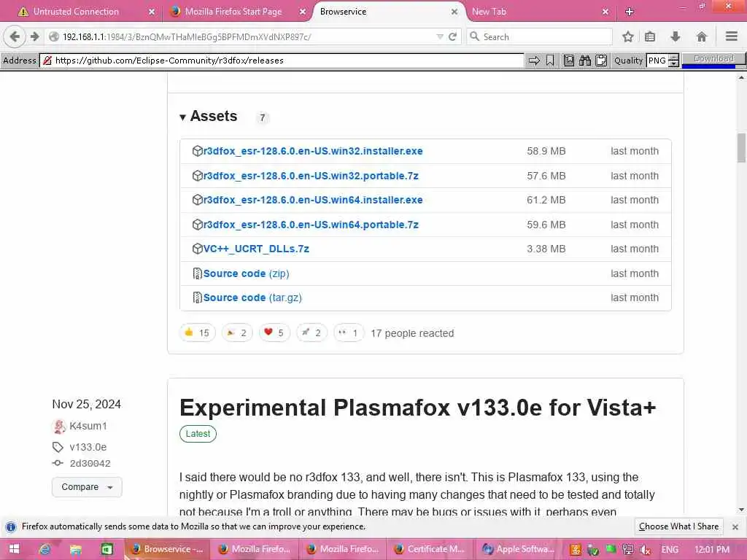Viewport: 747px width, 560px height.
Task: Go back with the browser back arrow
Action: [x=15, y=36]
